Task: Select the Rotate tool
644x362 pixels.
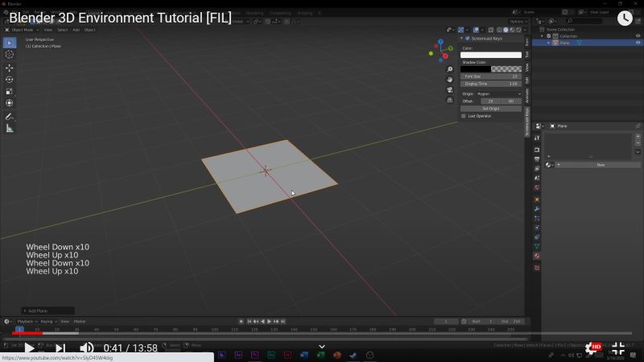Action: tap(10, 80)
